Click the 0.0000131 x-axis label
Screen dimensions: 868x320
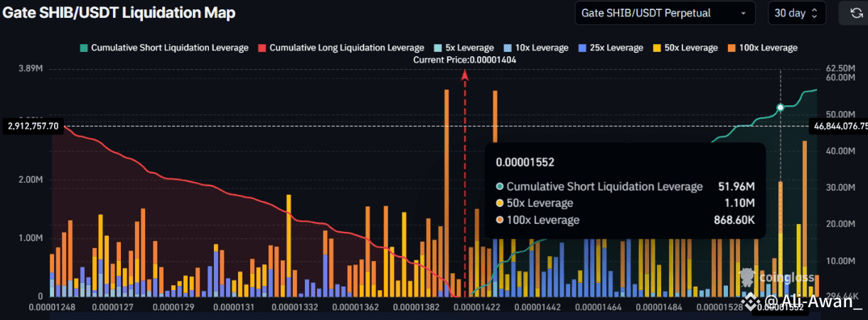(233, 307)
